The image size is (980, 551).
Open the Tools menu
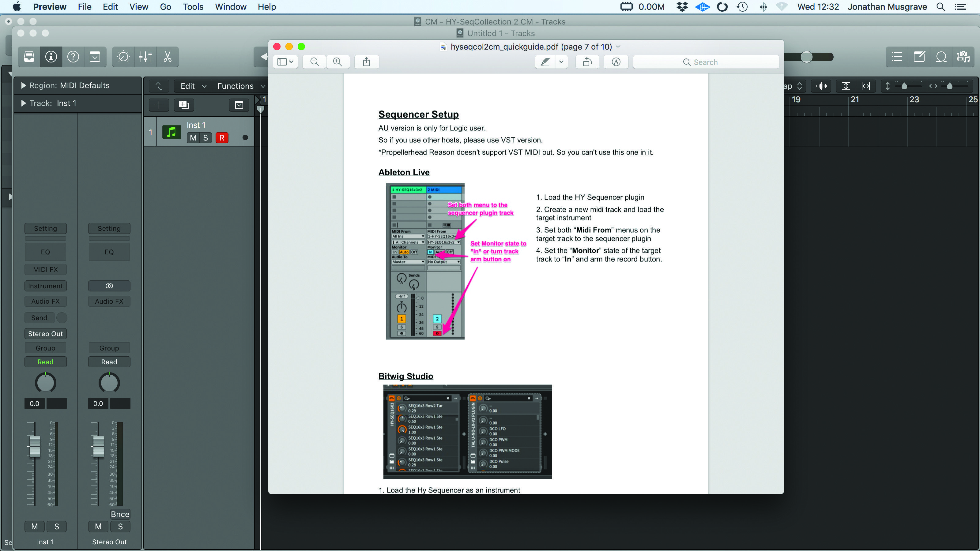(193, 7)
